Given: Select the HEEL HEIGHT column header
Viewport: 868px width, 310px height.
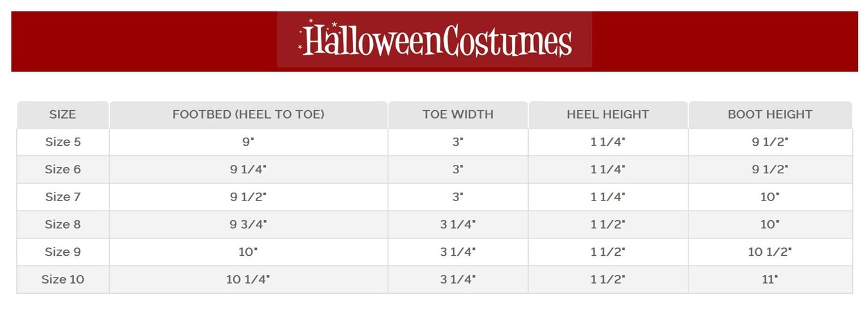Looking at the screenshot, I should pyautogui.click(x=608, y=114).
